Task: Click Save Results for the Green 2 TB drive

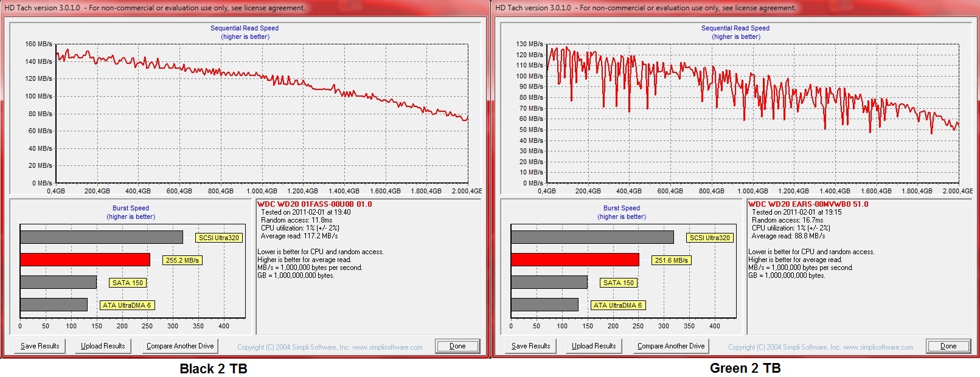Action: coord(531,346)
